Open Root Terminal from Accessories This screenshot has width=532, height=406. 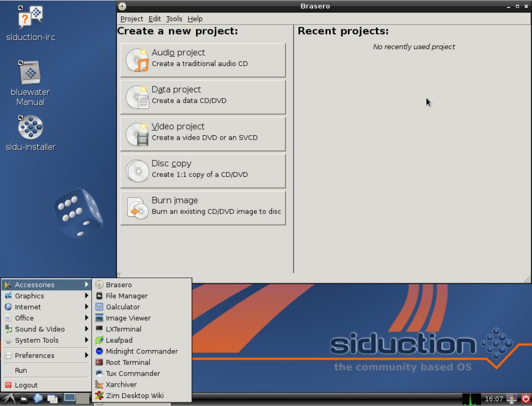(x=142, y=362)
